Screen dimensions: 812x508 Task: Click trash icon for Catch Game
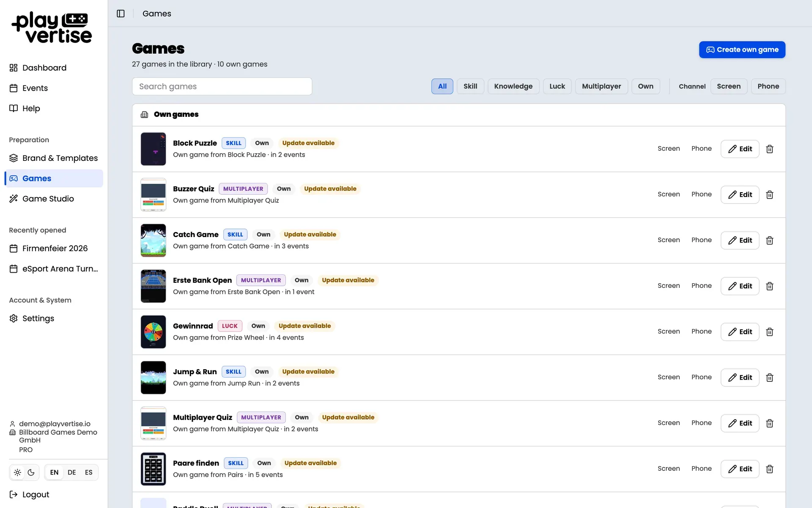770,240
